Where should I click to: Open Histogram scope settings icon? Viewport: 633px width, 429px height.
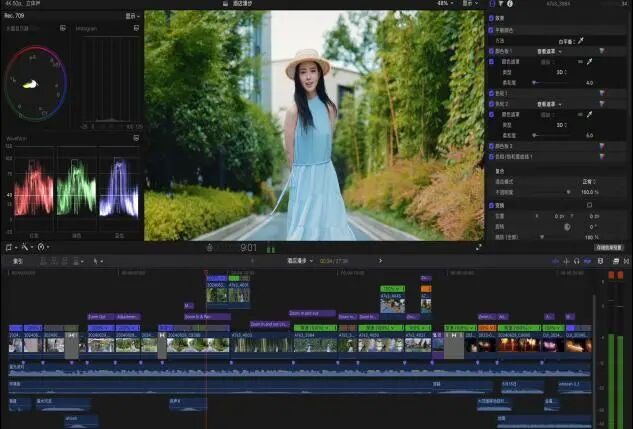click(136, 28)
